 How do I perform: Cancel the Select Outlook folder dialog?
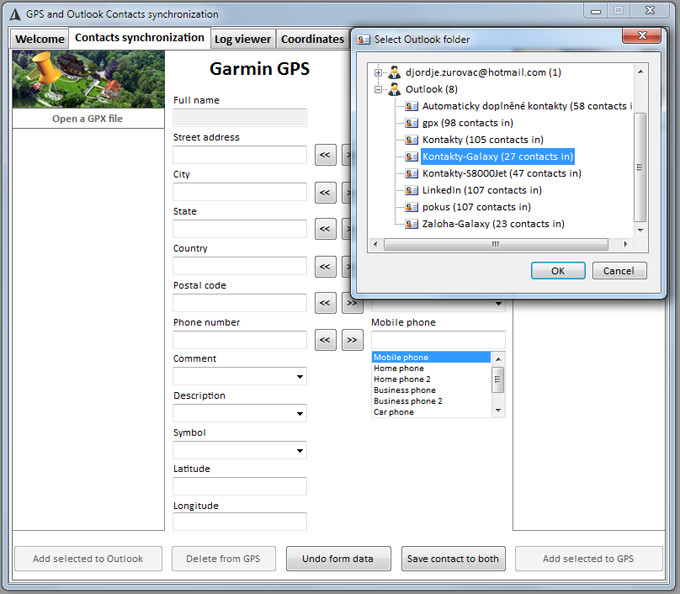pos(619,271)
